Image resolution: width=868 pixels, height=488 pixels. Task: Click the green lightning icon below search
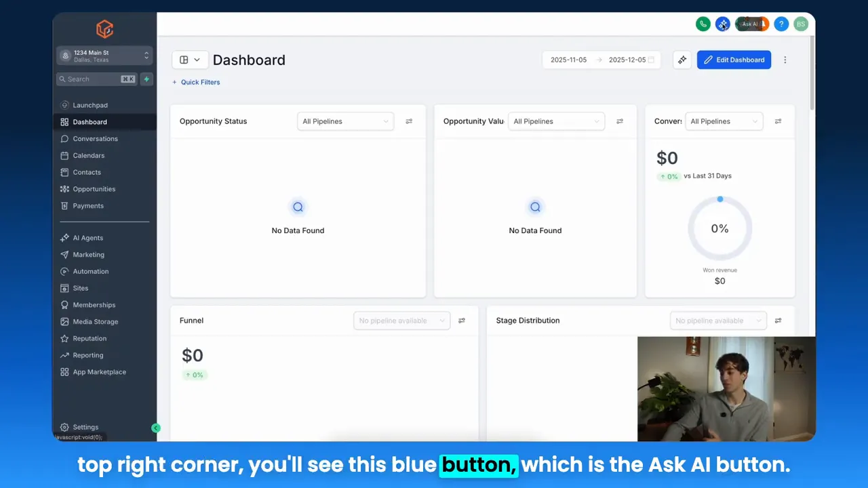click(x=146, y=79)
